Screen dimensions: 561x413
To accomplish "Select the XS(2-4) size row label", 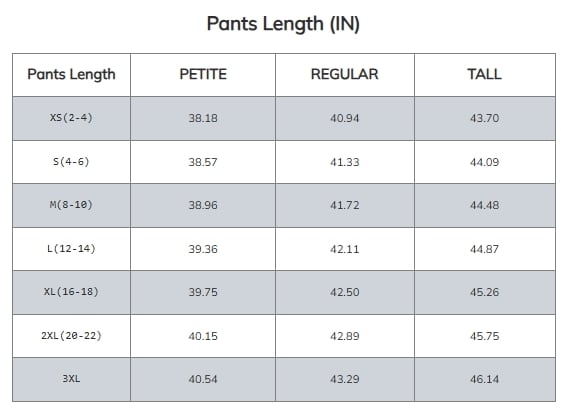I will (71, 118).
